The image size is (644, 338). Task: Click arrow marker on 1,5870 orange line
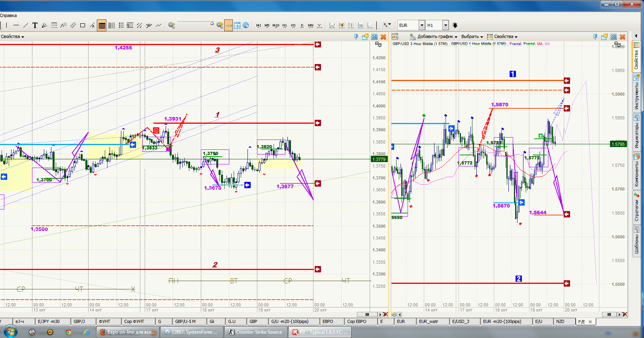[x=567, y=108]
